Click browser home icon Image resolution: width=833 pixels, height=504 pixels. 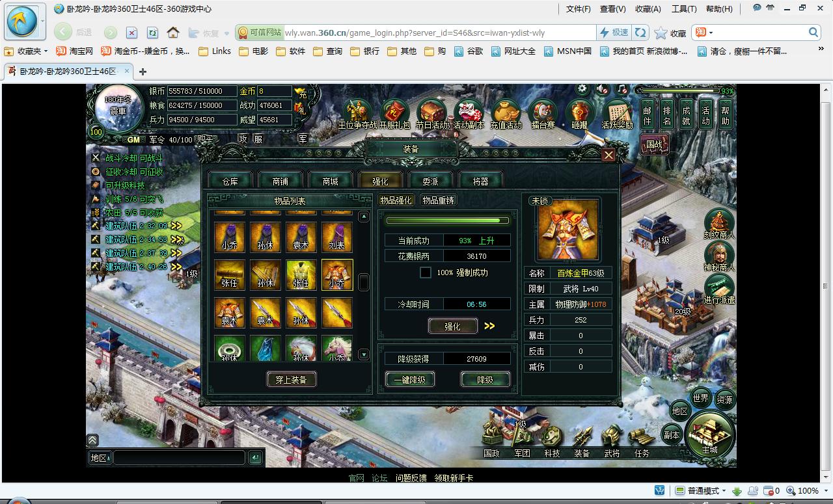click(x=173, y=33)
